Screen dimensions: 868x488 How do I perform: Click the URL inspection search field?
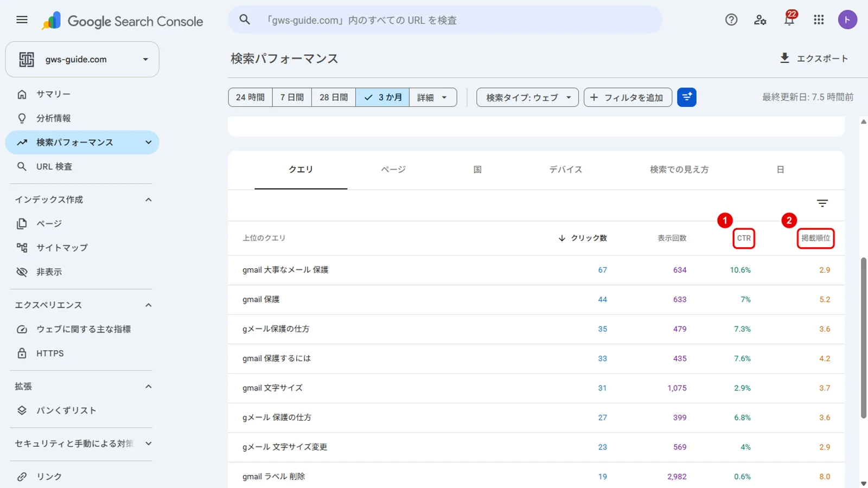[445, 20]
